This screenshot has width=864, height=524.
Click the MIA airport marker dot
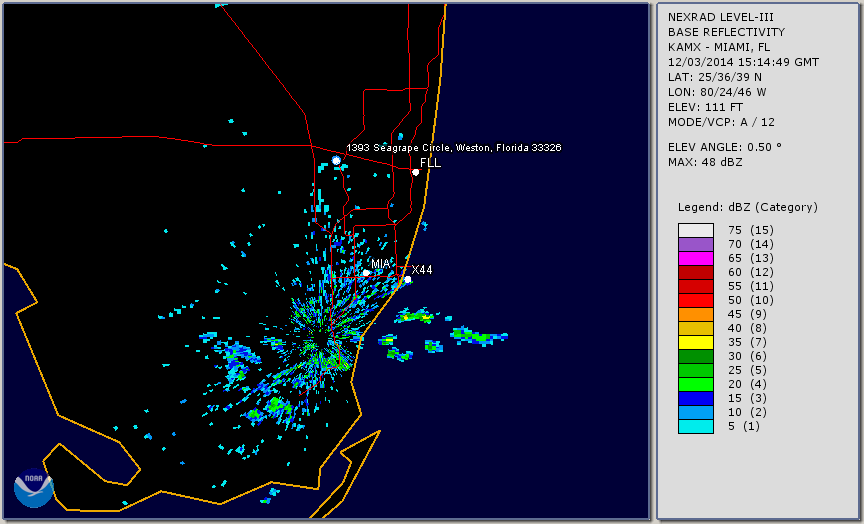[x=366, y=273]
